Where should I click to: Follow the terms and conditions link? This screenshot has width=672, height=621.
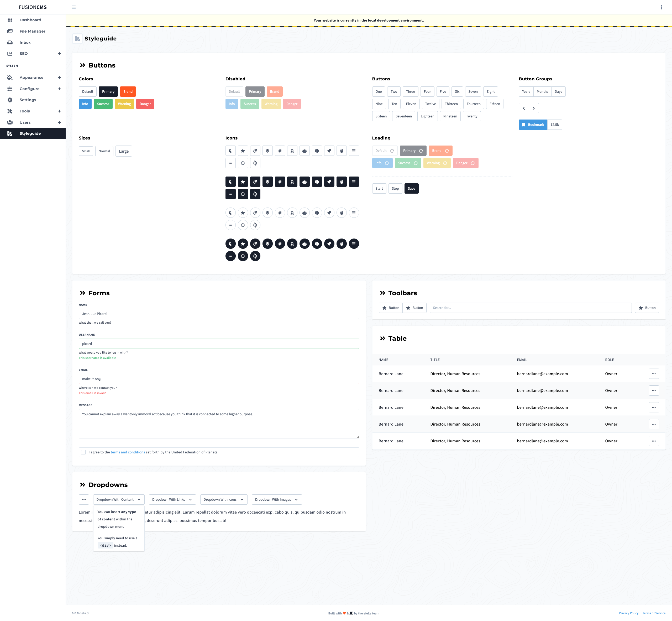128,452
